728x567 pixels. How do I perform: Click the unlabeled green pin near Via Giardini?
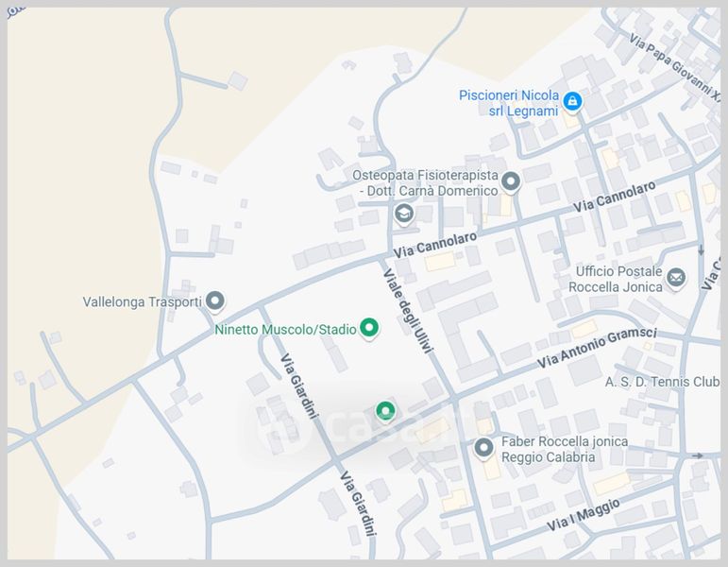pos(385,410)
